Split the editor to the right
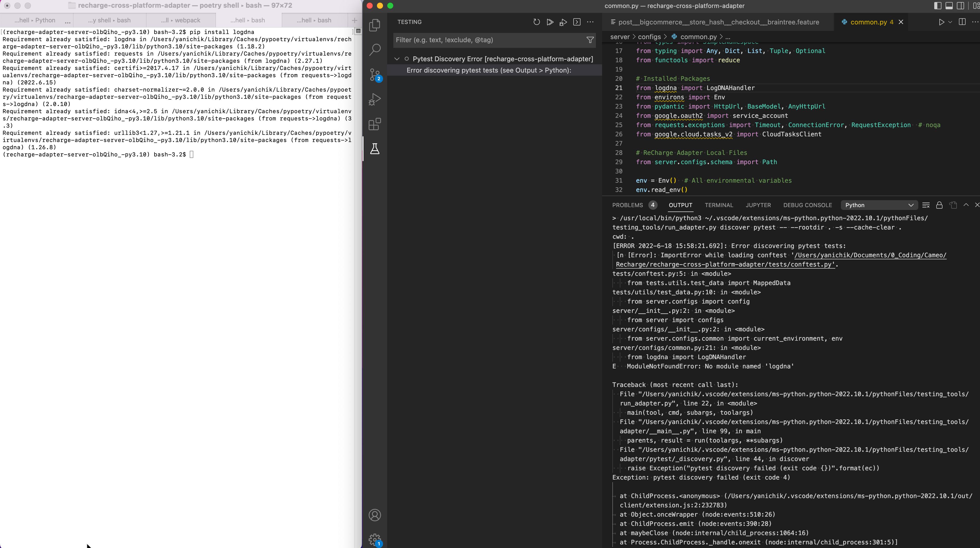 click(x=962, y=22)
